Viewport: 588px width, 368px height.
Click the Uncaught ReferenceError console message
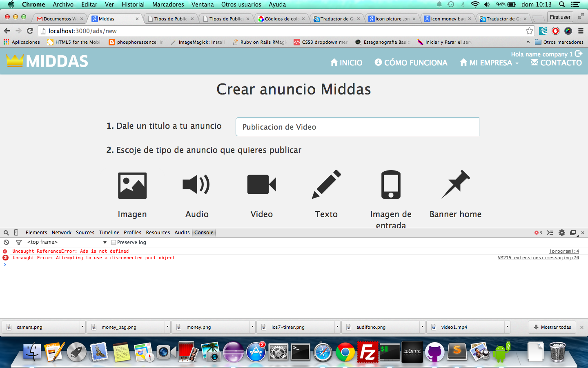click(70, 251)
